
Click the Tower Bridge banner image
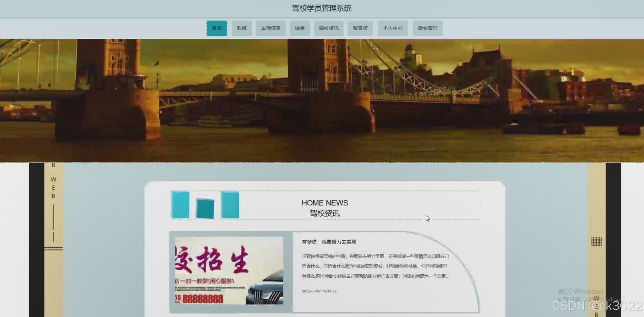(x=322, y=100)
